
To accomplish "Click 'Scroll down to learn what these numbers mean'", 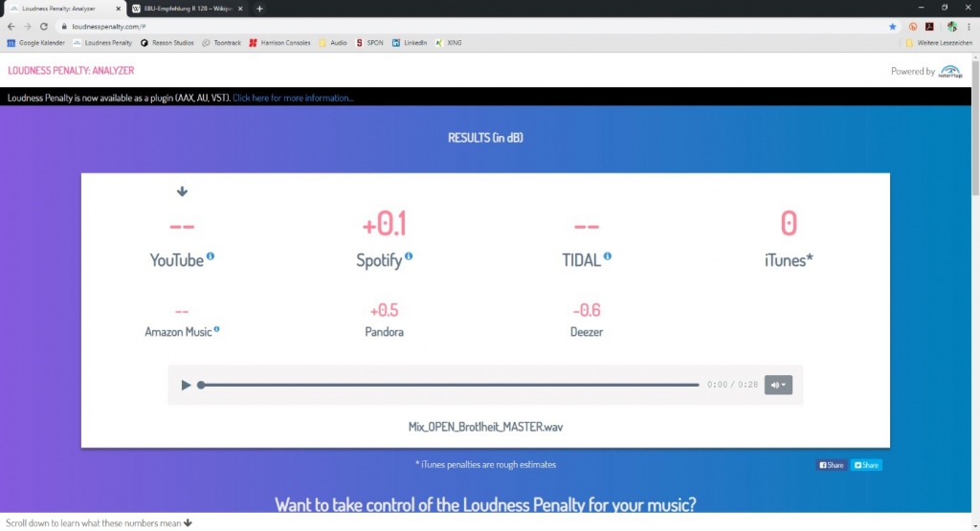I will 99,523.
